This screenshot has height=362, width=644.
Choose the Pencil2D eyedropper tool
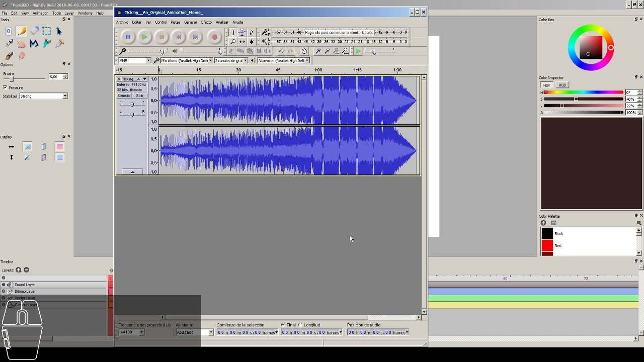[59, 44]
